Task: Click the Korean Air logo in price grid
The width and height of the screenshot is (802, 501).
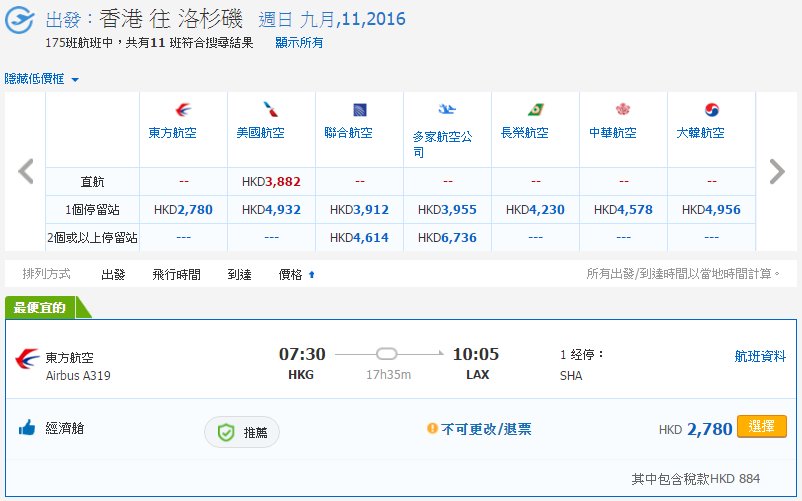Action: [711, 109]
